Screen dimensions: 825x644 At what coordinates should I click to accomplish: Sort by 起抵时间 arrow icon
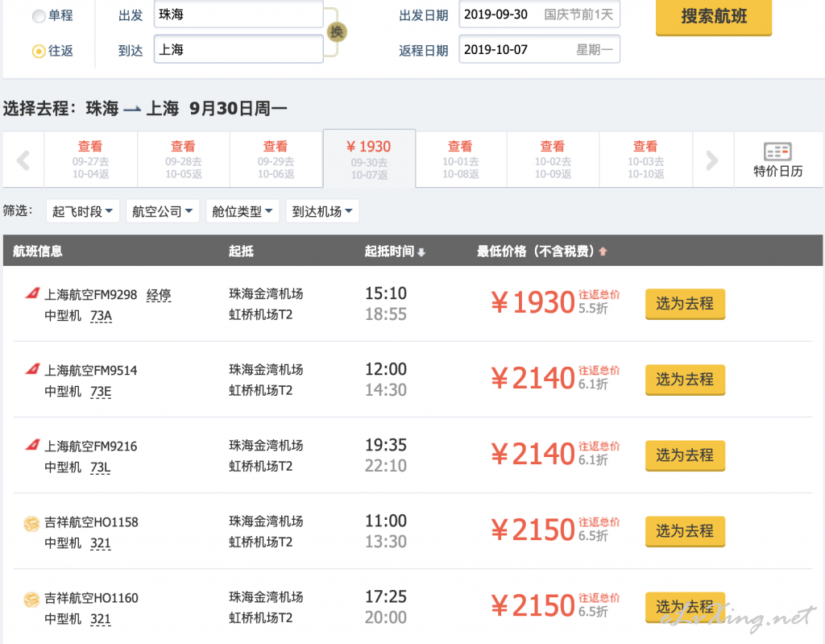(421, 252)
